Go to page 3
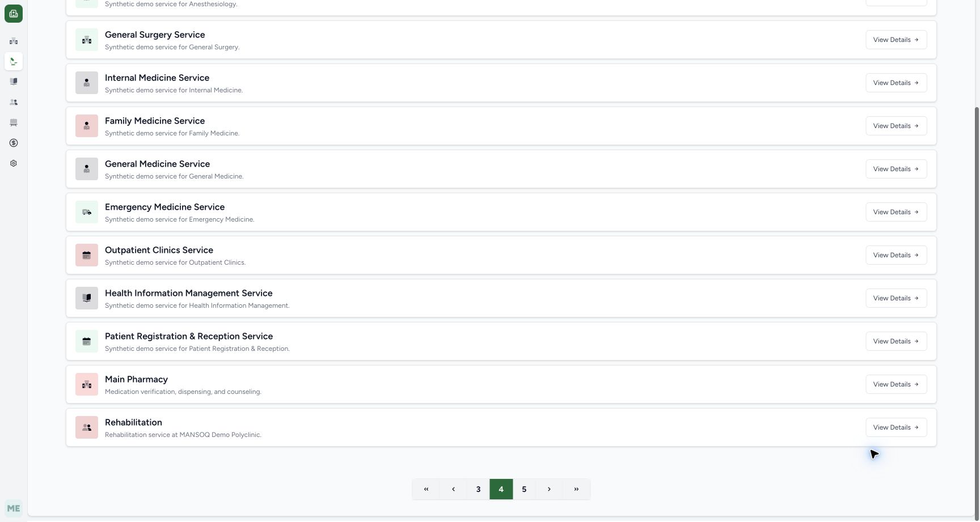Viewport: 980px width, 522px height. click(478, 489)
